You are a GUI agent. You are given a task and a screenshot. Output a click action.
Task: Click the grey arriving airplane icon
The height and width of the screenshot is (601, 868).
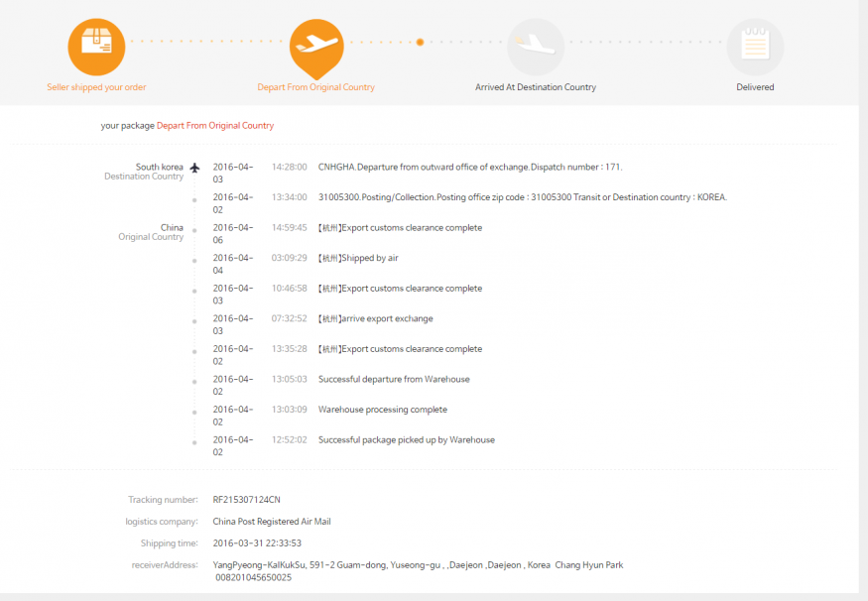(536, 46)
